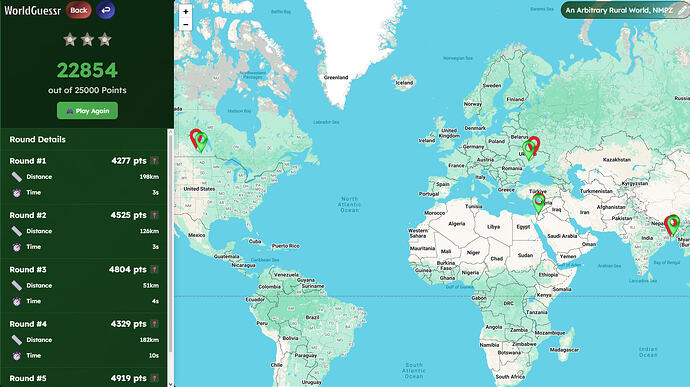Click the 182km distance value
The image size is (690, 387).
[x=149, y=340]
